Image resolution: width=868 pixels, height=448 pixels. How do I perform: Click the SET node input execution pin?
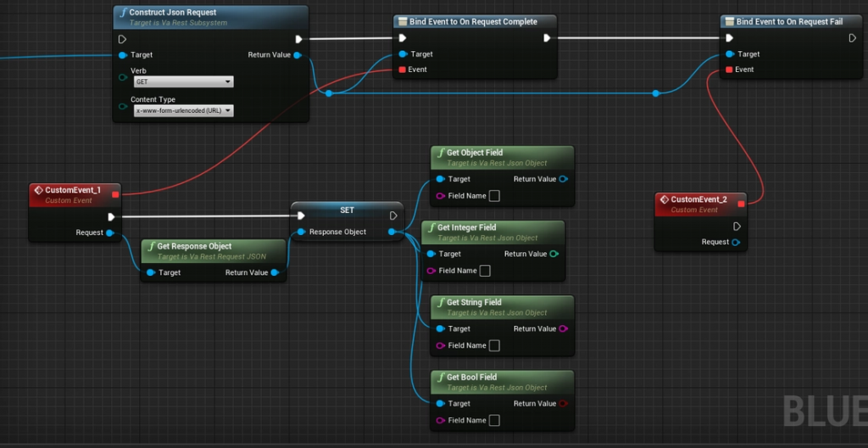[x=301, y=216]
